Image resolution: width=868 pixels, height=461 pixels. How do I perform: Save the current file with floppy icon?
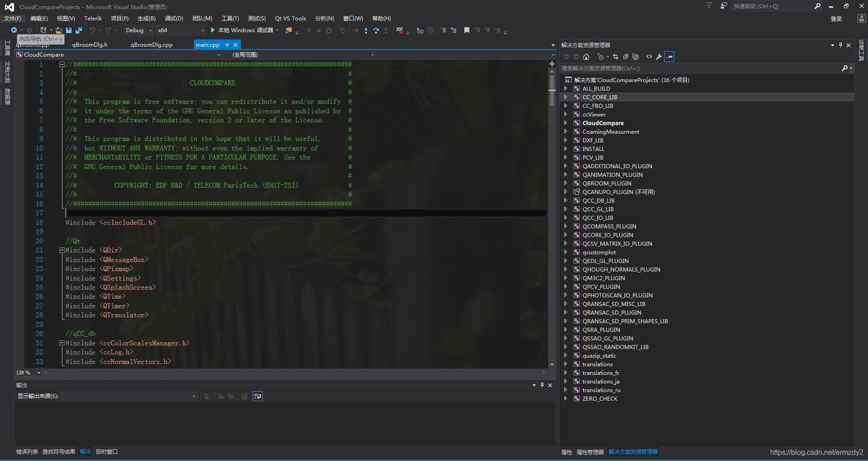(x=69, y=30)
